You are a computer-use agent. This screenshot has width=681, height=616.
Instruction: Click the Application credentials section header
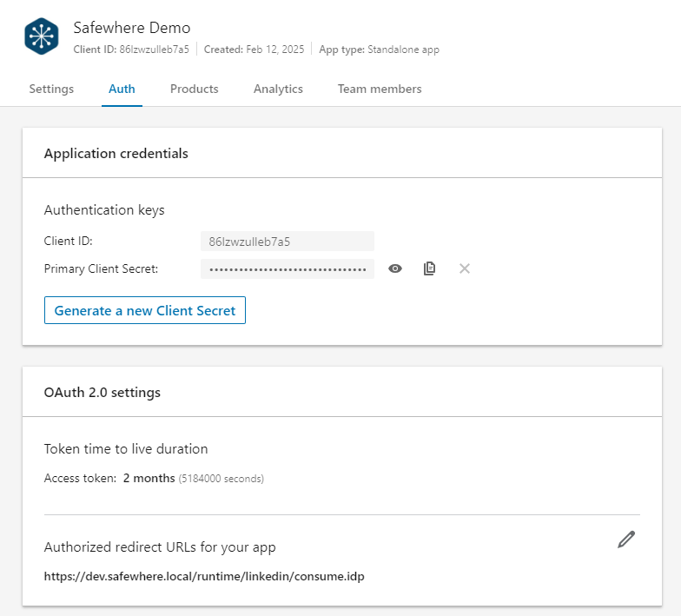116,153
